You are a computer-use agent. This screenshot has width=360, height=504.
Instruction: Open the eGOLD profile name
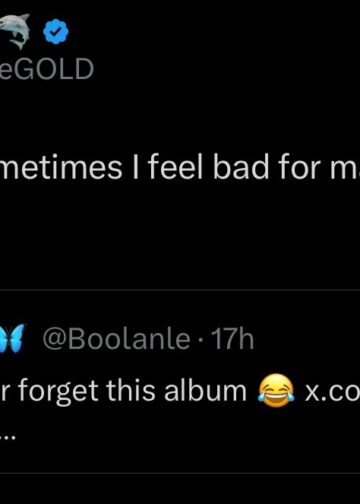coord(47,69)
